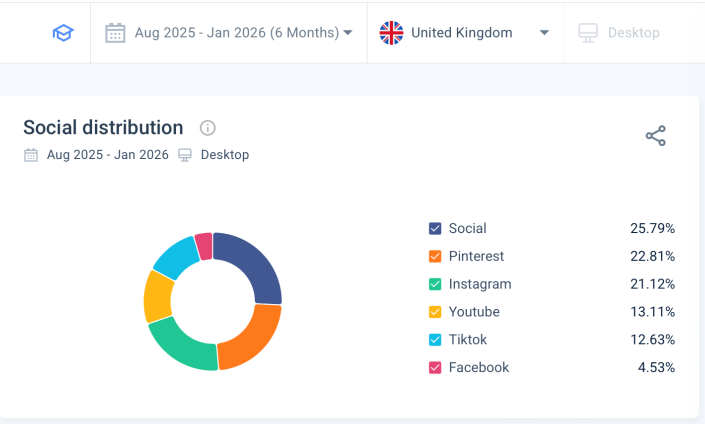The height and width of the screenshot is (424, 705).
Task: Uncheck the Pinterest legend checkbox
Action: coord(435,256)
